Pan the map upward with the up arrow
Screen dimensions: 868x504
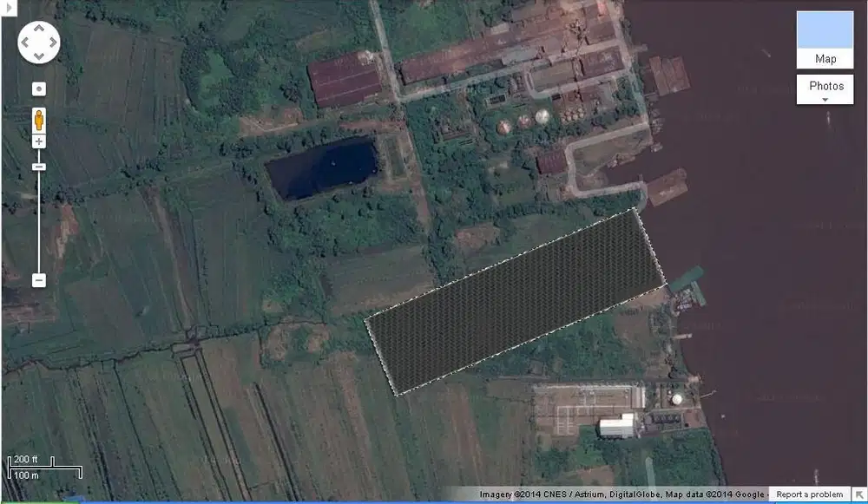[x=39, y=29]
